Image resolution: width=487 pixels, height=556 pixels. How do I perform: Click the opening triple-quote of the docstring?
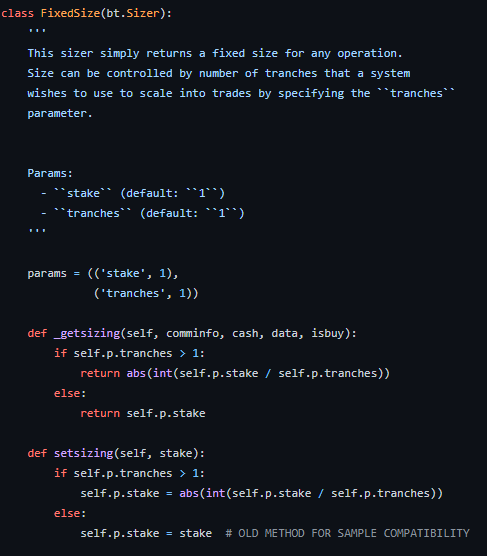point(37,31)
